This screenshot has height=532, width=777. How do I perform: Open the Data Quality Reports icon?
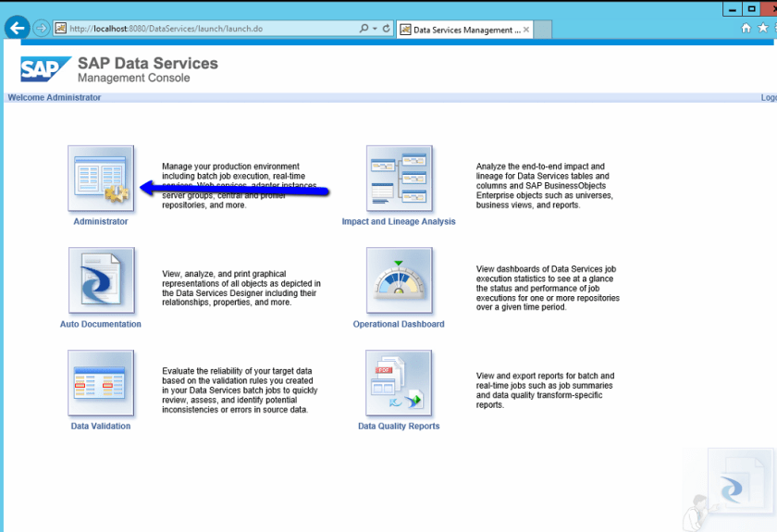point(399,383)
